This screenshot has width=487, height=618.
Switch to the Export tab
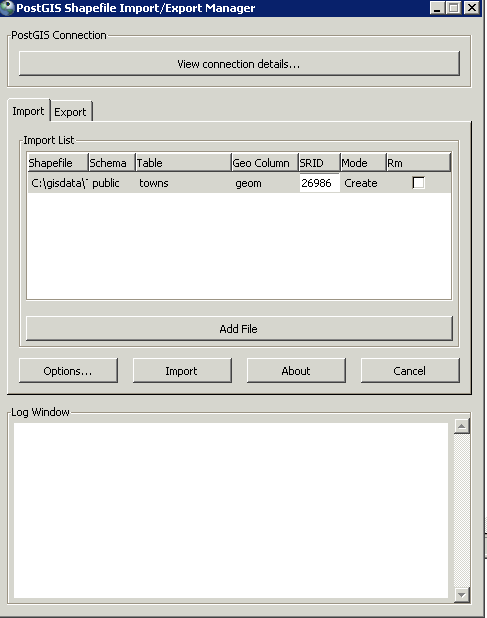[71, 112]
